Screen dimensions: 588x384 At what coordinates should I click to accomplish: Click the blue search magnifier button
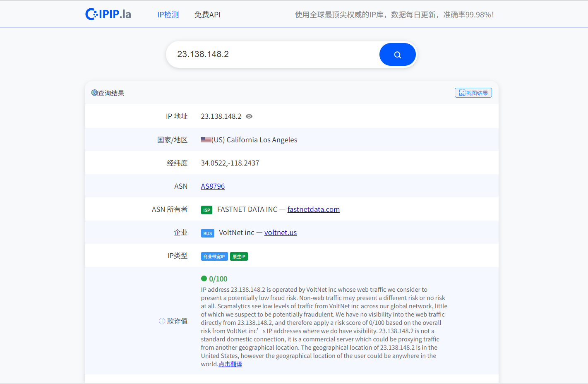pos(397,55)
